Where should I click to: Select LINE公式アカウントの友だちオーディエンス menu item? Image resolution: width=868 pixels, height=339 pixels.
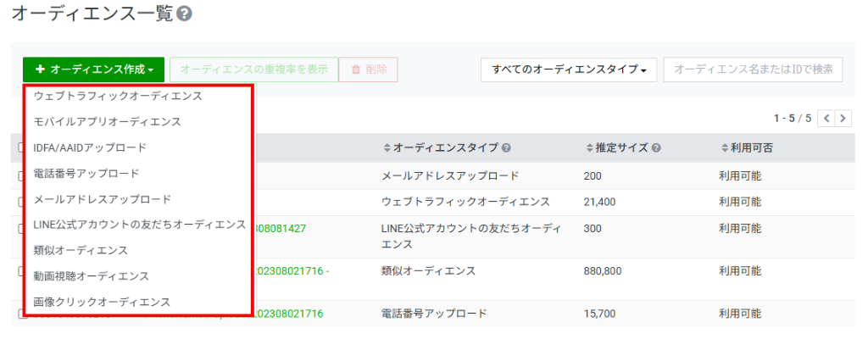pos(140,225)
